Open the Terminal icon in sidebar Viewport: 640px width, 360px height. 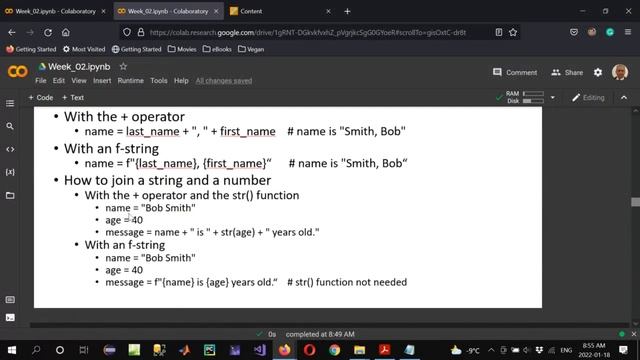point(10,318)
